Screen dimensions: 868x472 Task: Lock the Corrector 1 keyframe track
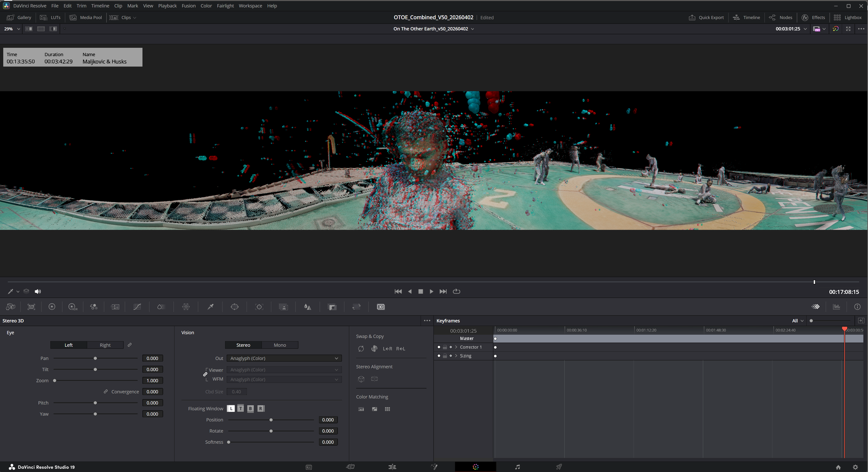point(445,347)
